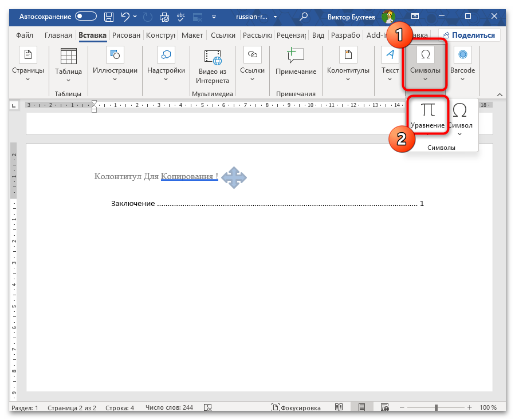
Task: Insert Видео из Интернета online video
Action: tap(213, 68)
